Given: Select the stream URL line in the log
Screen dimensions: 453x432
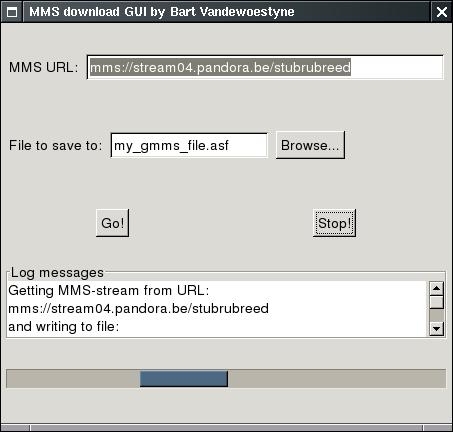Looking at the screenshot, I should pos(138,309).
